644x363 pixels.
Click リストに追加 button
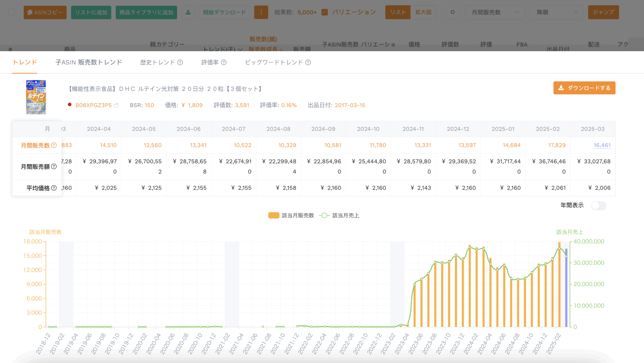(91, 12)
